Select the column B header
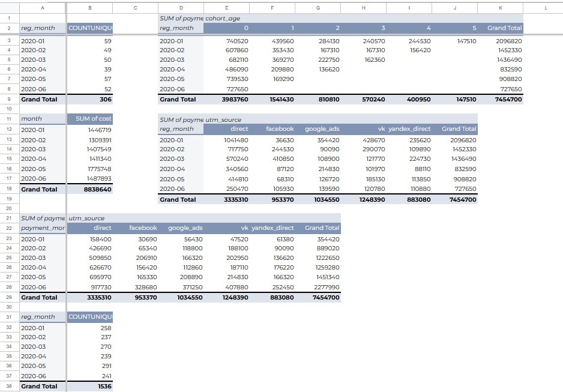Screen dimensions: 563x392 (x=90, y=8)
